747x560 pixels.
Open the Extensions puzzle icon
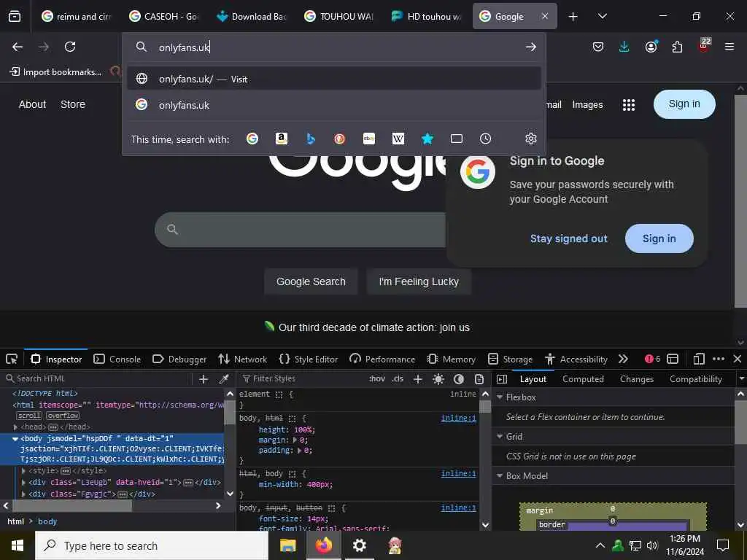(677, 47)
